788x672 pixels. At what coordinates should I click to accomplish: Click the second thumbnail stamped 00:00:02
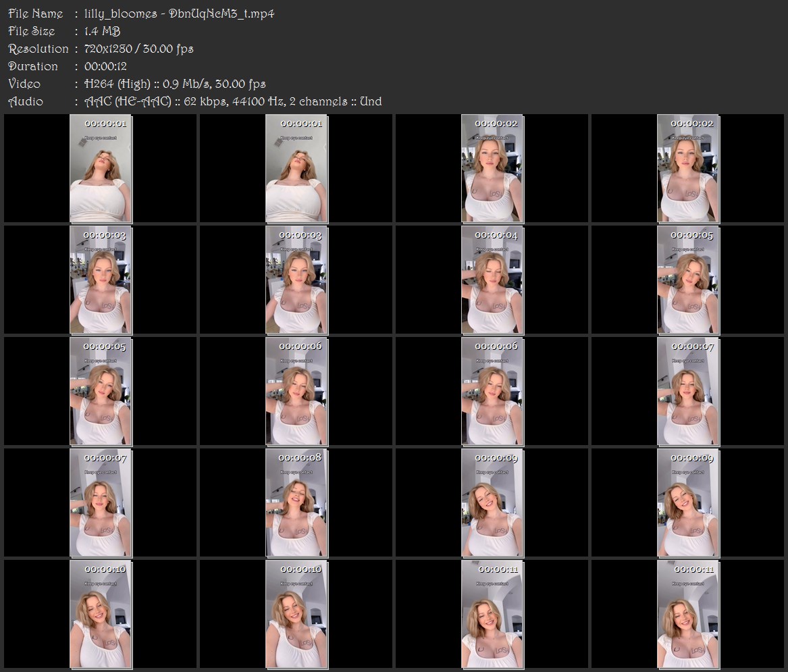688,168
